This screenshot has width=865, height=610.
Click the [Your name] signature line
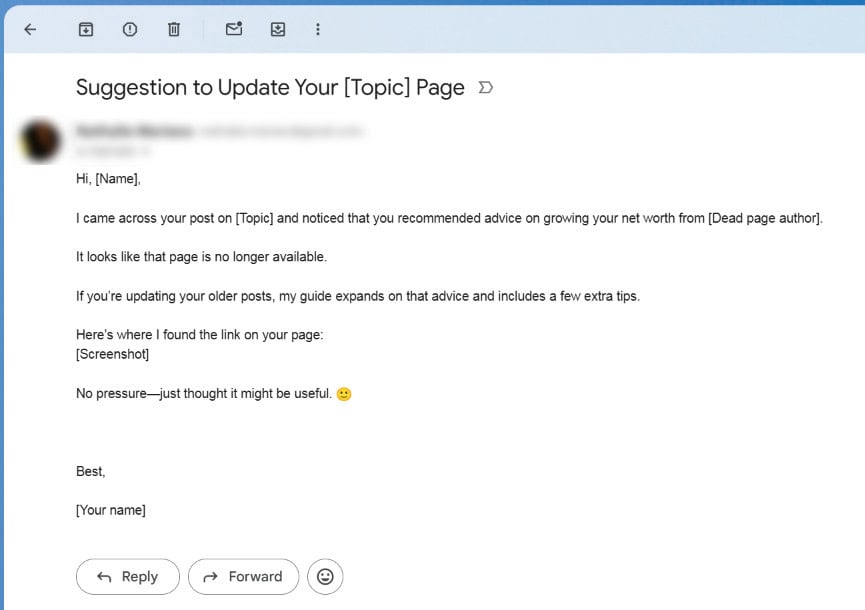[110, 510]
